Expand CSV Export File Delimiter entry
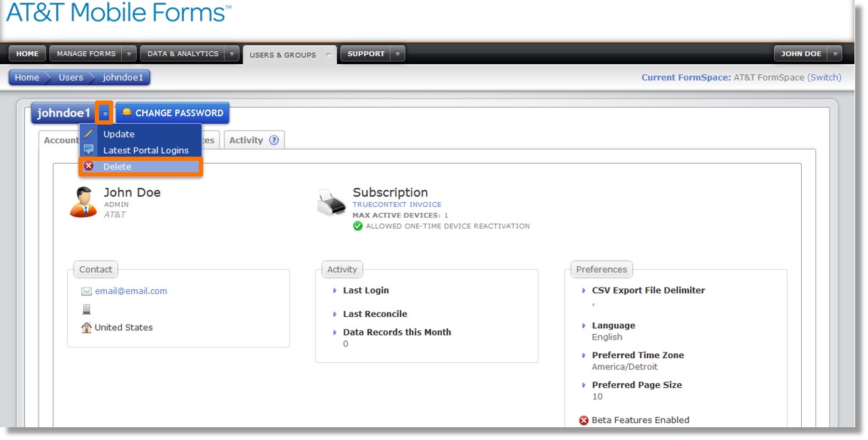This screenshot has width=868, height=440. coord(584,290)
